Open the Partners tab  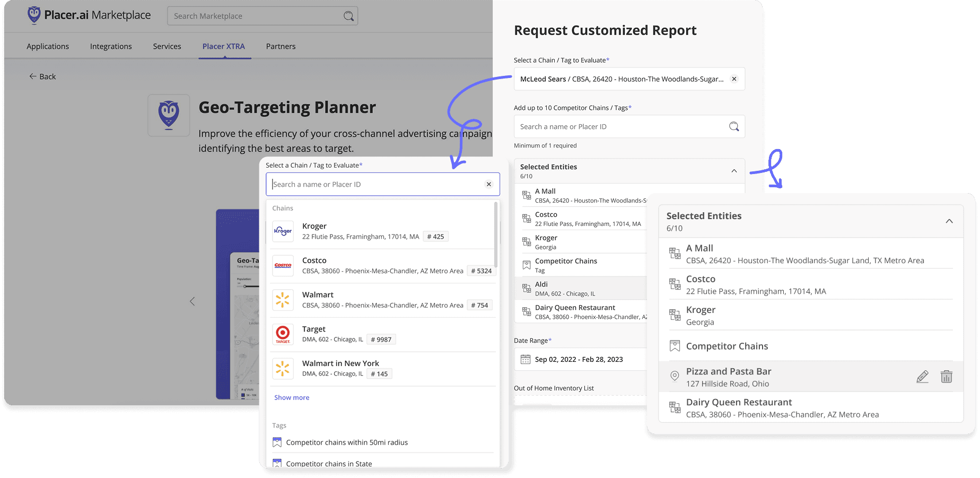pyautogui.click(x=281, y=46)
